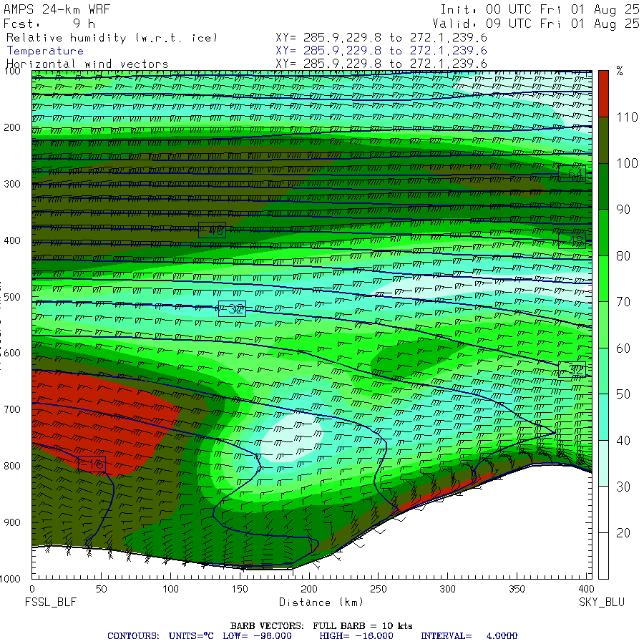Click the '-64' temperature contour label
This screenshot has width=644, height=644.
pos(572,174)
